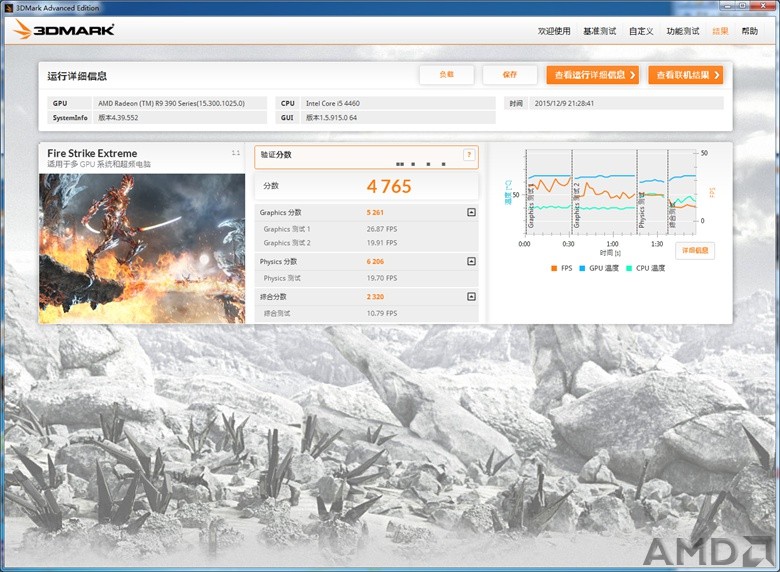Click the orange 查看联机结果 button

click(685, 75)
